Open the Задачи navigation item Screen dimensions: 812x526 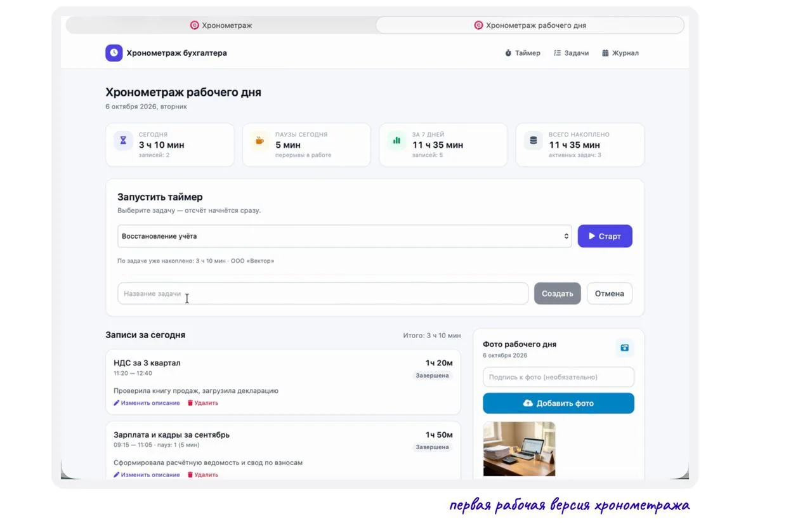pyautogui.click(x=571, y=53)
